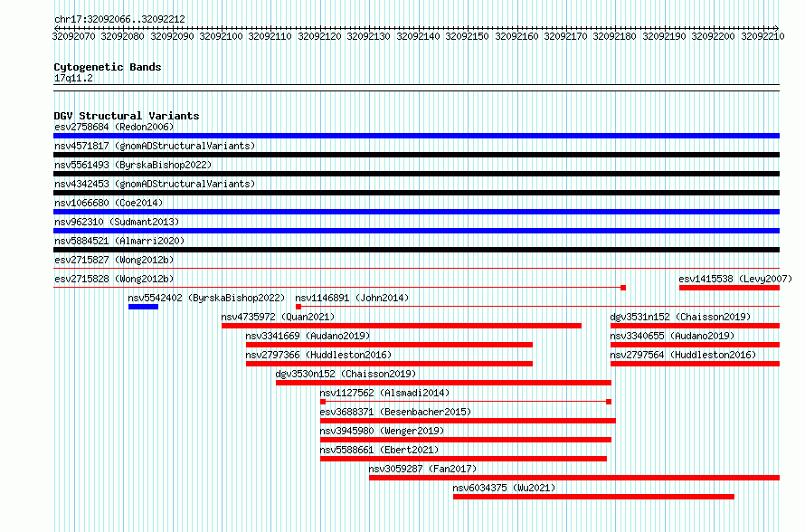Open esv1415538 (Levy2007) label
805x532 pixels.
(x=735, y=279)
